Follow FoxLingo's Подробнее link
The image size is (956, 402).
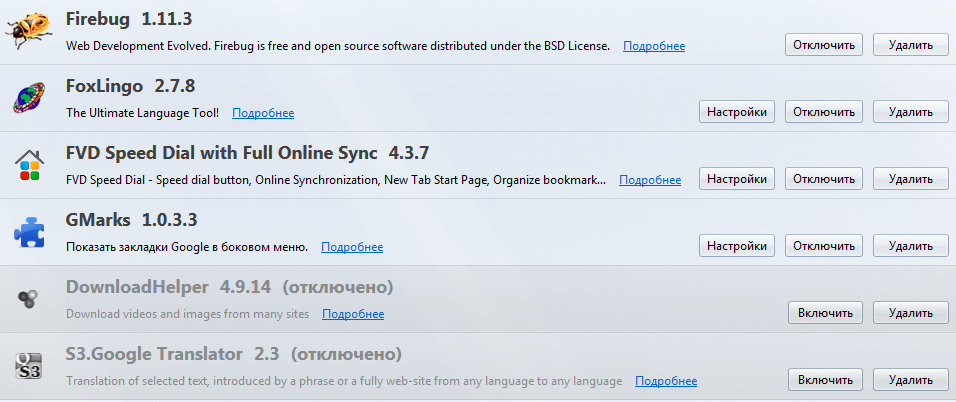coord(263,113)
